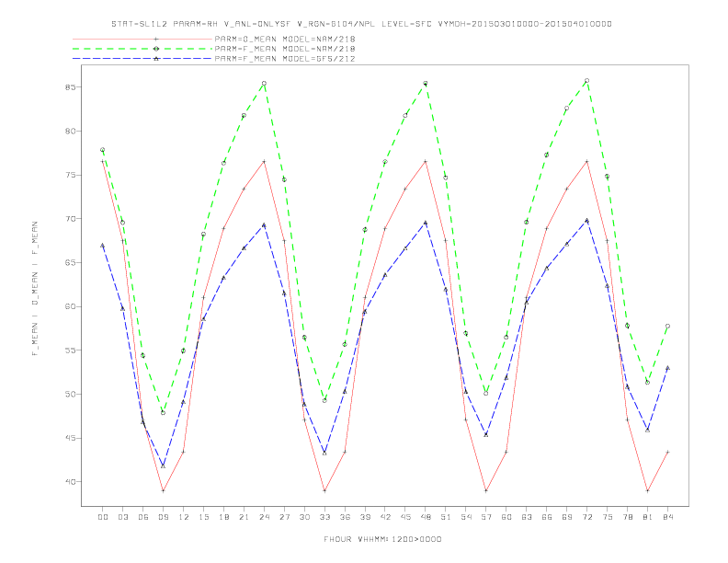Select legend entry PARM=F_MEAN MODEL=GFS/212
The height and width of the screenshot is (563, 728).
coord(285,59)
